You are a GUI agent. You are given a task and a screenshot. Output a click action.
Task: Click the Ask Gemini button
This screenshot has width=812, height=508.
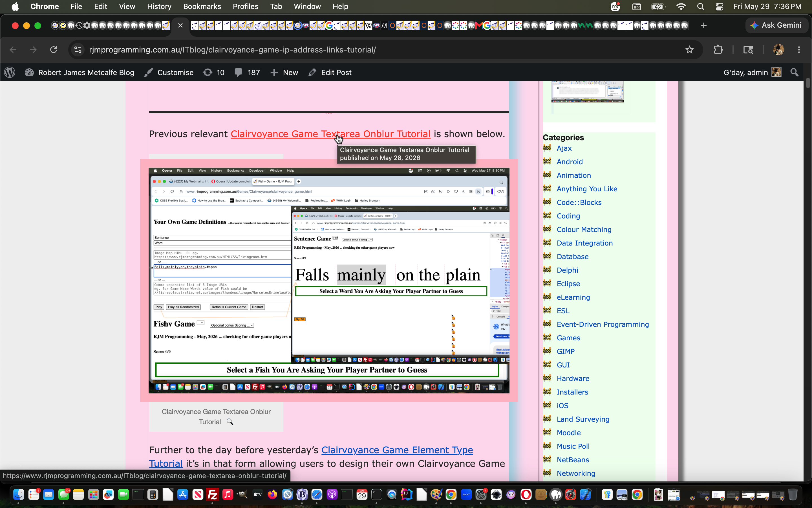coord(776,25)
